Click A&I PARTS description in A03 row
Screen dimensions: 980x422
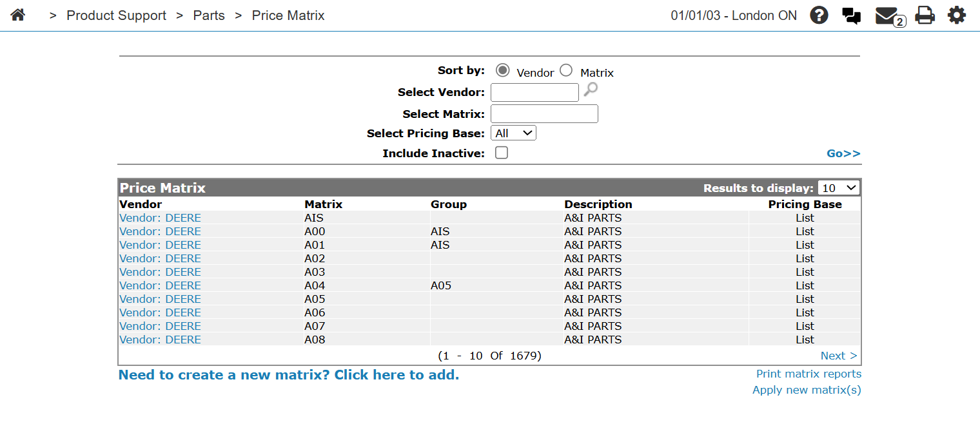(593, 272)
